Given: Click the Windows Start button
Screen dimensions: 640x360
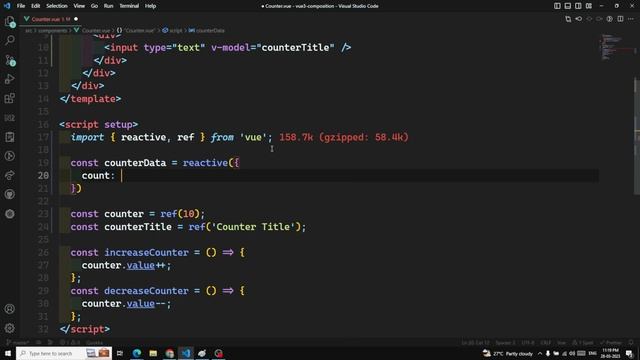Looking at the screenshot, I should coord(8,353).
